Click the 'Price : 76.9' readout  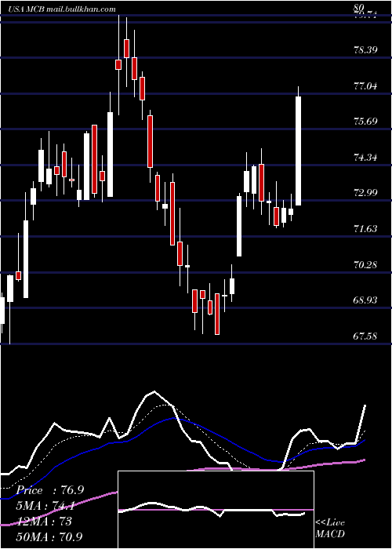49,490
